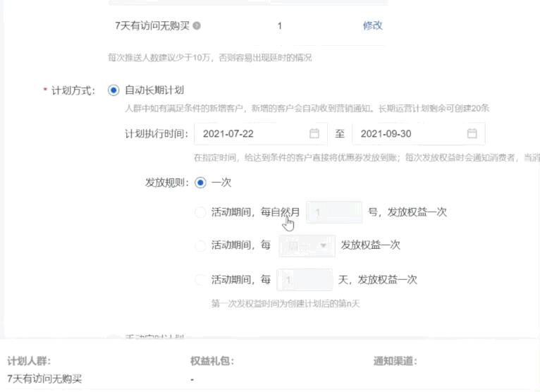Open calendar icon in start date field

coord(314,133)
